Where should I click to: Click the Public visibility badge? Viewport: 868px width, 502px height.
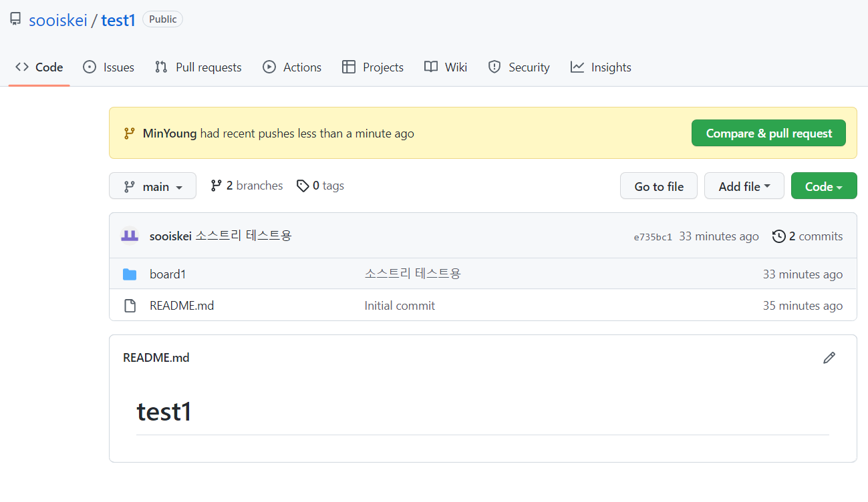click(x=162, y=19)
